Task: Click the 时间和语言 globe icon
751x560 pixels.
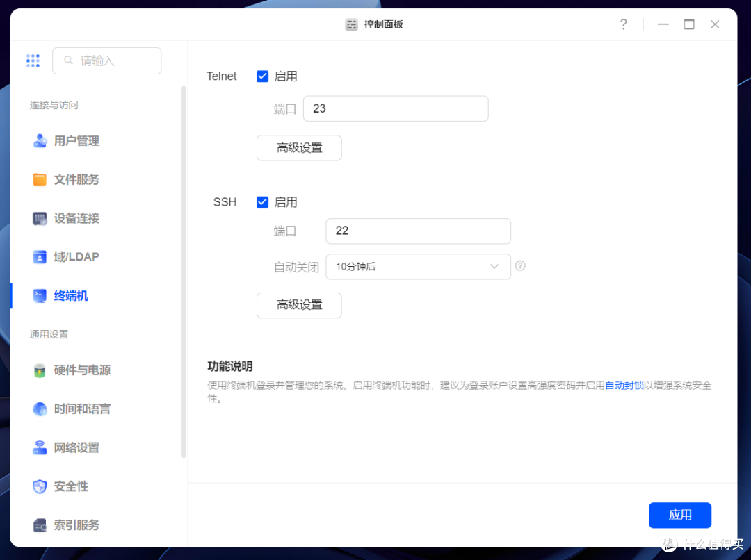Action: pyautogui.click(x=40, y=409)
